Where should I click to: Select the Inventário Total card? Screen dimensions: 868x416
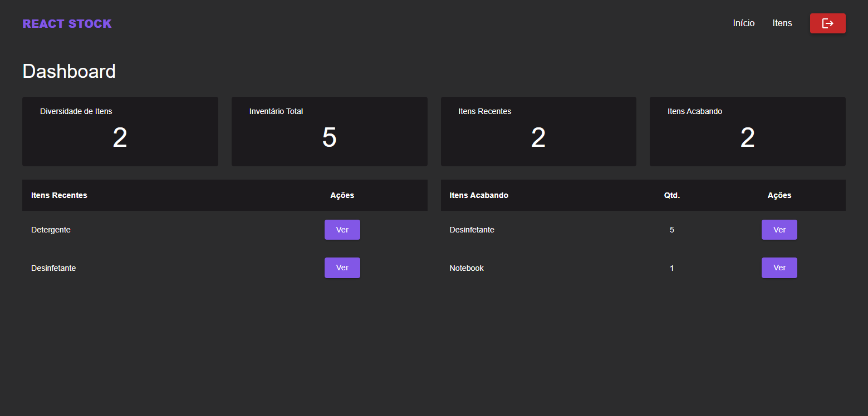click(329, 131)
